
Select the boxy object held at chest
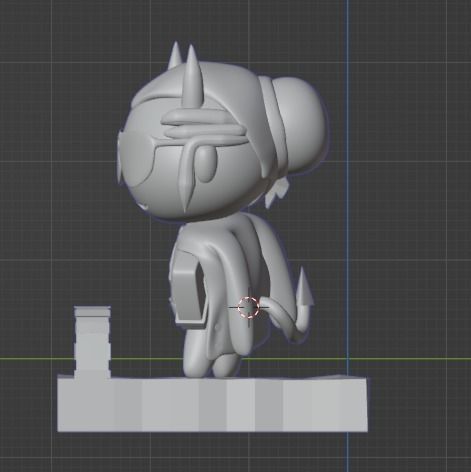(x=189, y=288)
